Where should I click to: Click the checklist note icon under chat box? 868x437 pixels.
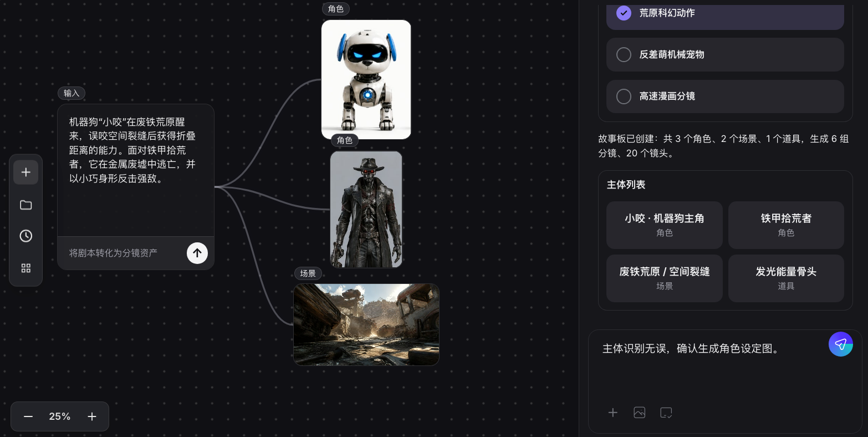tap(666, 413)
